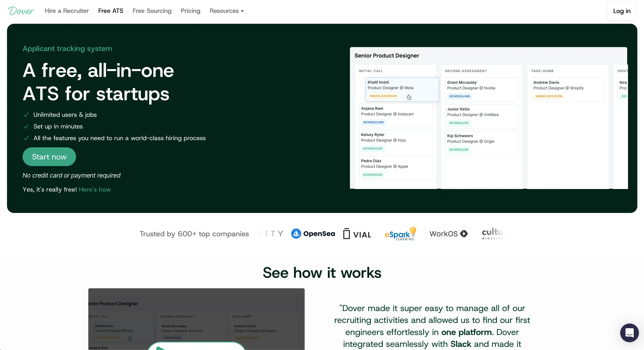Click Andrew Davis Needs Decision badge
Image resolution: width=644 pixels, height=350 pixels.
[x=549, y=96]
